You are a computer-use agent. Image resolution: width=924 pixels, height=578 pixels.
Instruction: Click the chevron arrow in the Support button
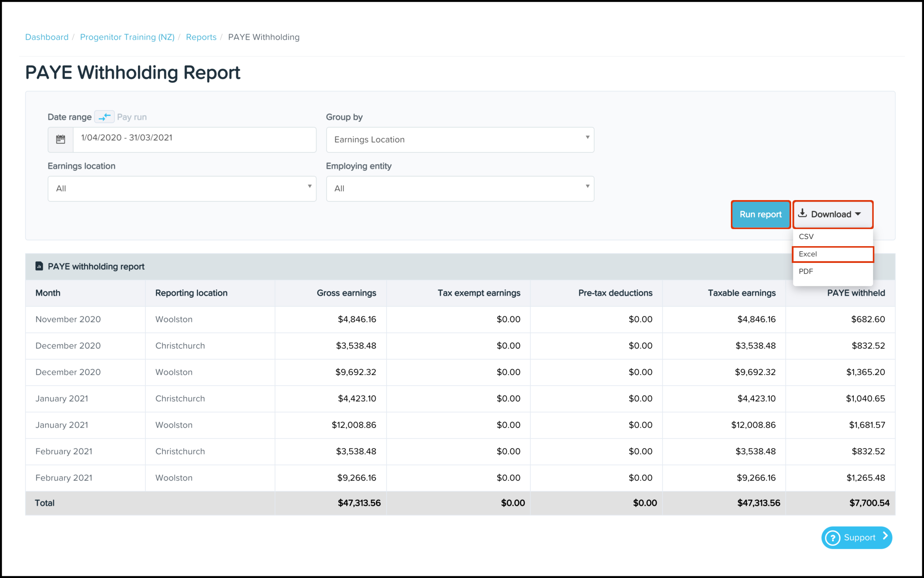click(x=885, y=537)
